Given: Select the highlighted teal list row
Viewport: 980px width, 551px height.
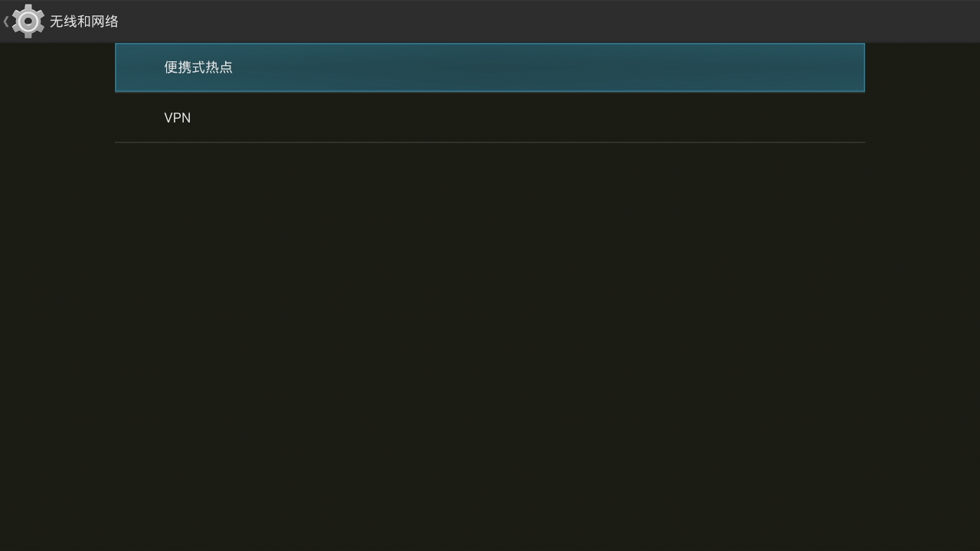Looking at the screenshot, I should pyautogui.click(x=490, y=67).
